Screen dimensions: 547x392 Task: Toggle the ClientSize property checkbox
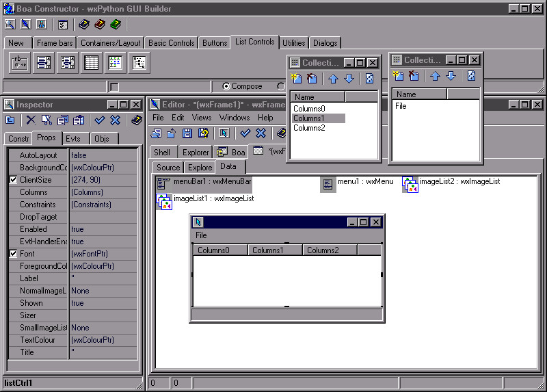[x=13, y=180]
